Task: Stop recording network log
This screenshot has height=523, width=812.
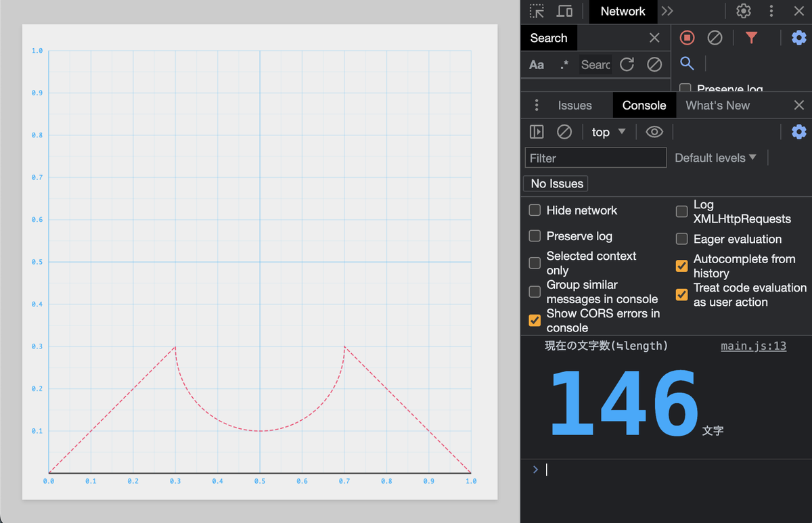Action: click(687, 38)
